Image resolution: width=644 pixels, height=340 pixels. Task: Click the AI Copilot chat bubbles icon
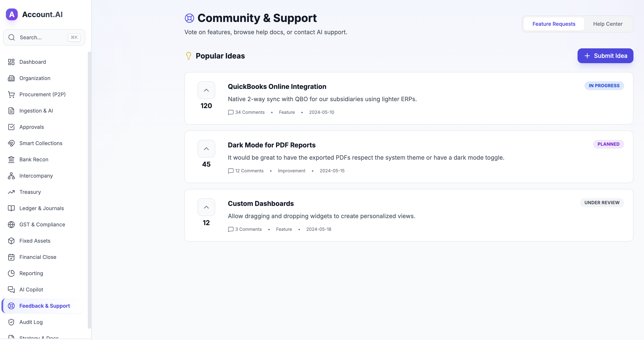pyautogui.click(x=11, y=290)
